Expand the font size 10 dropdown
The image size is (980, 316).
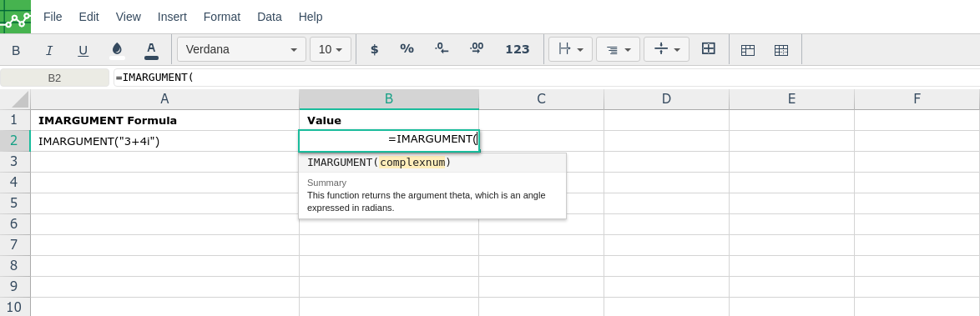pos(331,49)
